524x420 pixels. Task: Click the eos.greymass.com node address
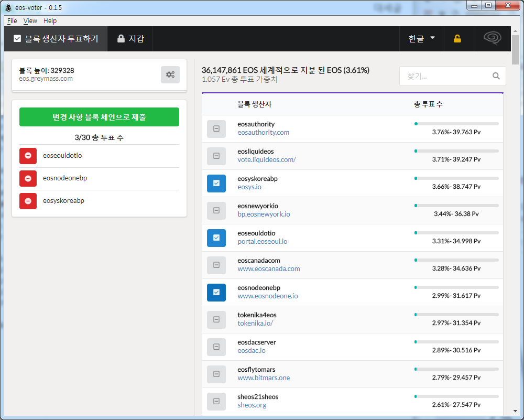point(46,79)
